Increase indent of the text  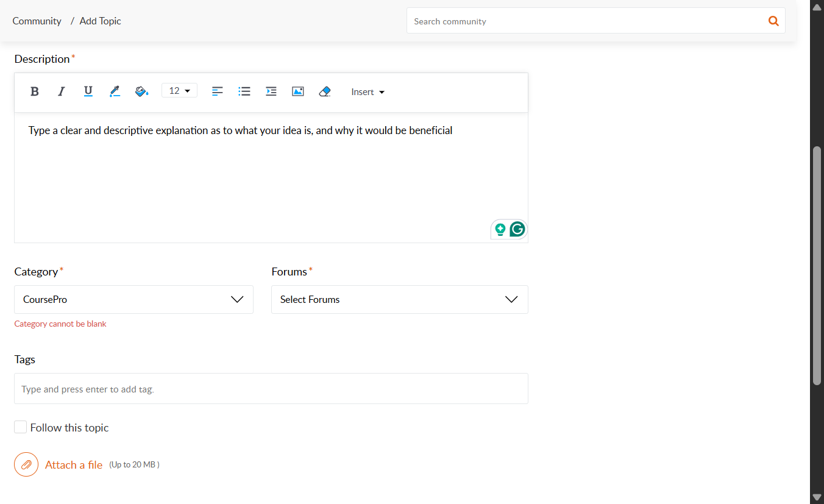pyautogui.click(x=271, y=91)
